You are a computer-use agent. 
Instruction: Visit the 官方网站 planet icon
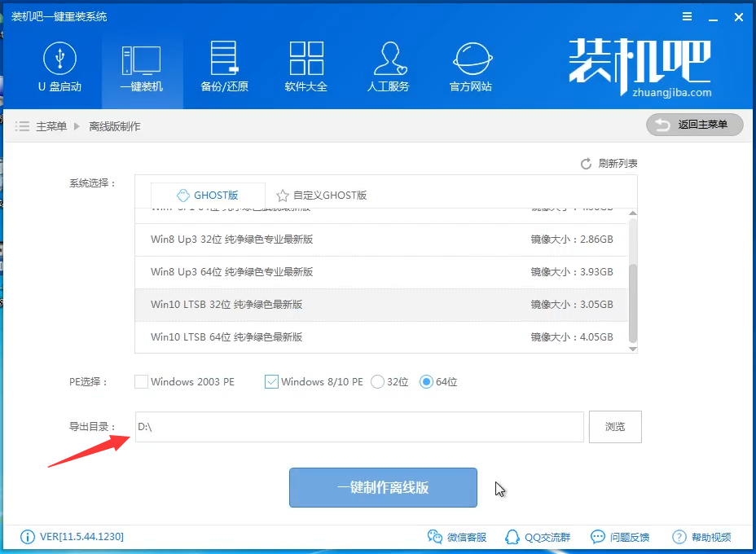click(471, 59)
